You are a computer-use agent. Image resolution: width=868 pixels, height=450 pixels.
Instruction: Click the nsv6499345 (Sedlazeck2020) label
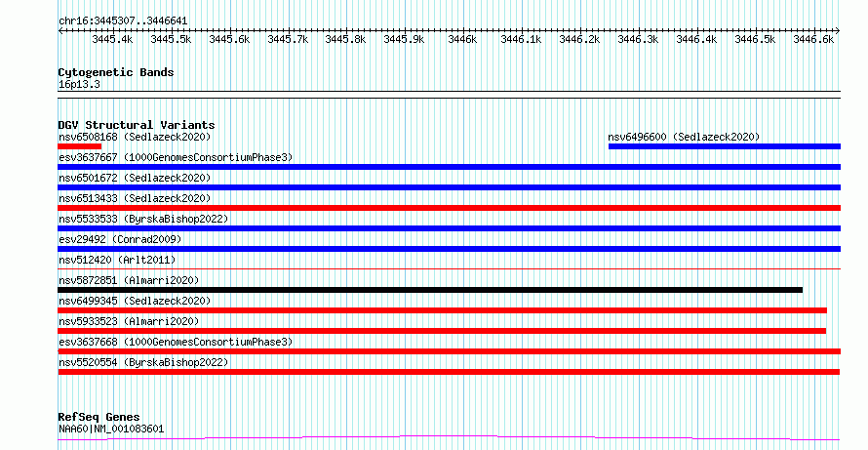pyautogui.click(x=135, y=301)
